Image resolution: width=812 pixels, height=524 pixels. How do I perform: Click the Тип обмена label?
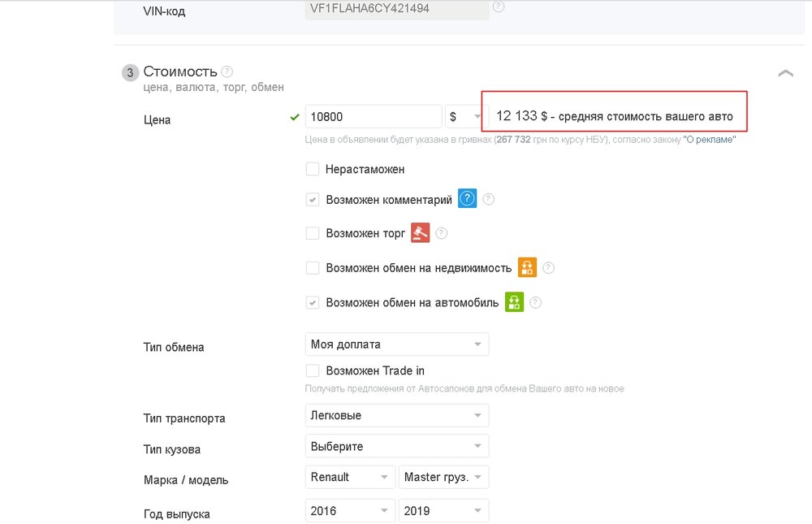(x=174, y=347)
